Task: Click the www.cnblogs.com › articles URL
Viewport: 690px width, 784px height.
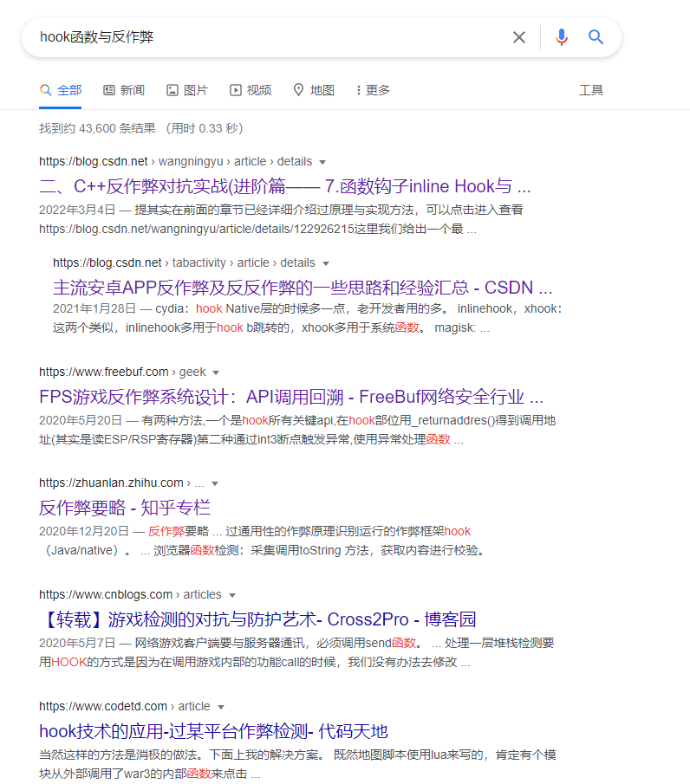Action: pyautogui.click(x=130, y=594)
